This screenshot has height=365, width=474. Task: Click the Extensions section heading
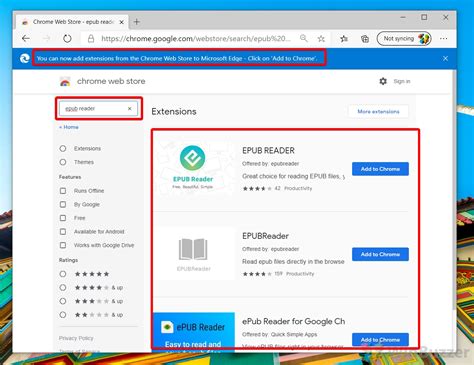[174, 112]
